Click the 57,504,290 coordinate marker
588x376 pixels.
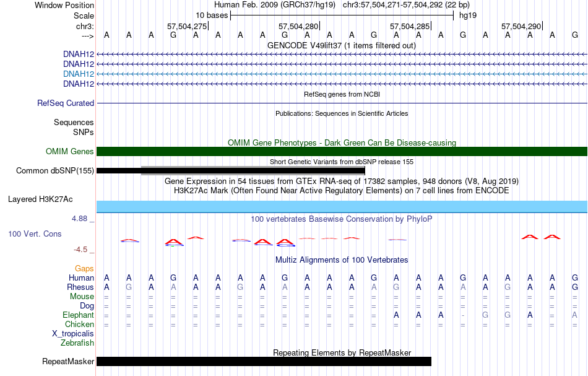tap(521, 26)
